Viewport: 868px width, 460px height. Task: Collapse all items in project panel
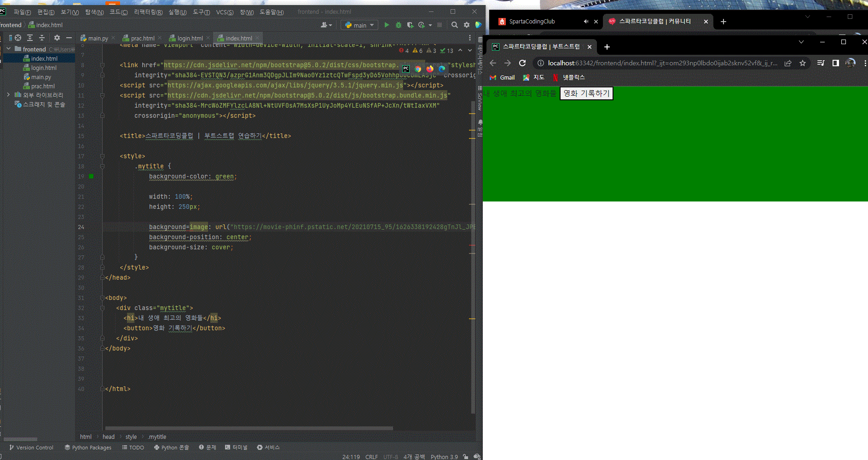(x=42, y=38)
